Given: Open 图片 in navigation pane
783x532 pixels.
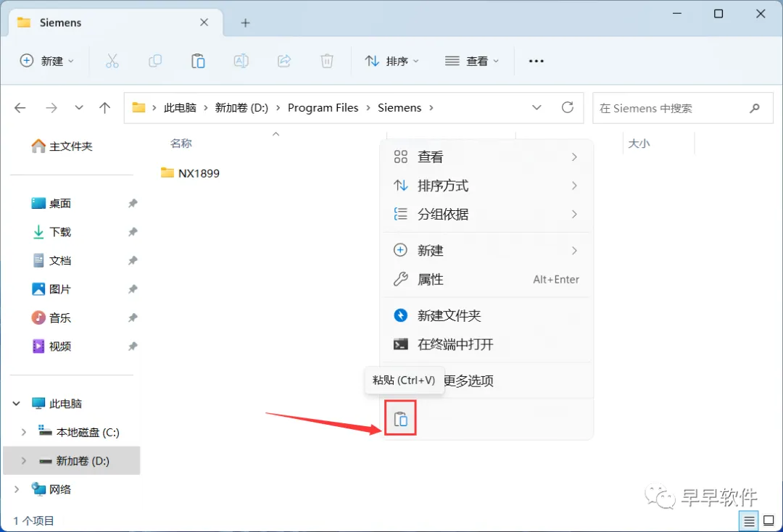Looking at the screenshot, I should pyautogui.click(x=51, y=289).
